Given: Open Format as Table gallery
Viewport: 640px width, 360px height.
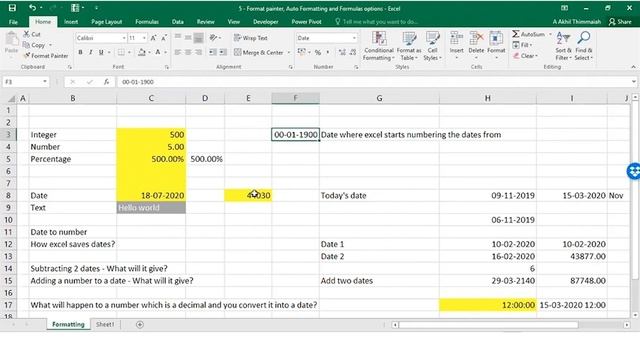Looking at the screenshot, I should pos(409,46).
